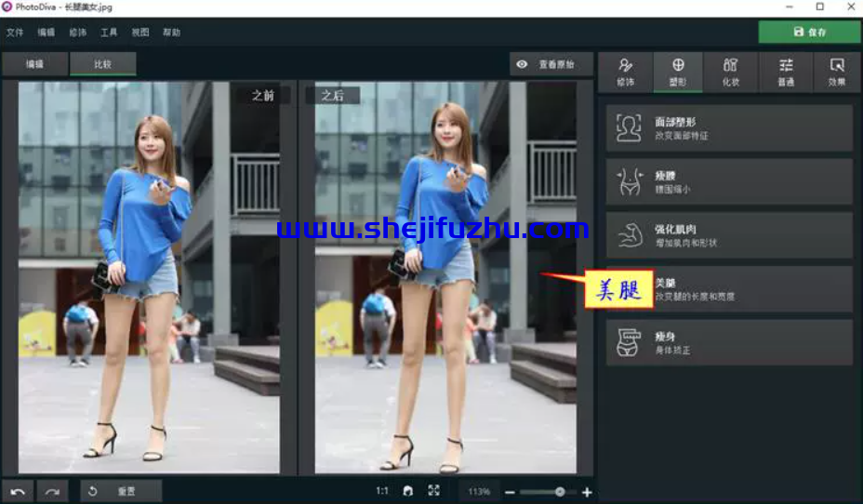
Task: Click the 之前 (Before) label
Action: (262, 96)
